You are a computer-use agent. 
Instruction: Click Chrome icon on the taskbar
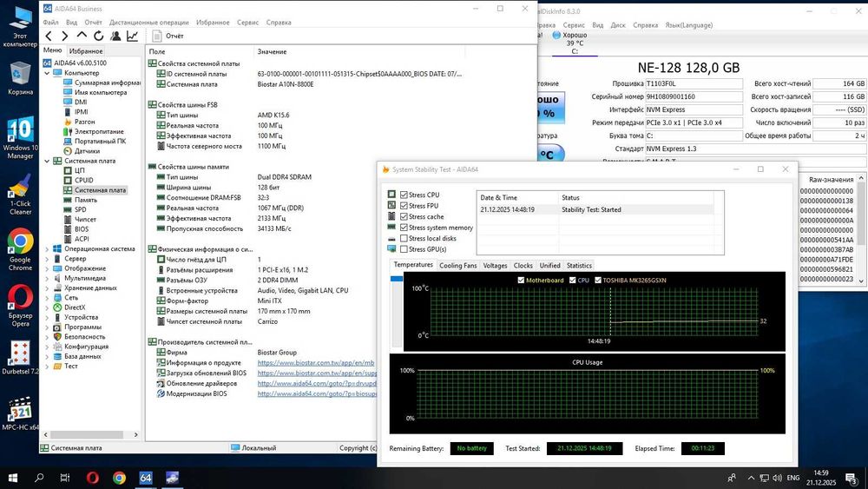(x=119, y=478)
